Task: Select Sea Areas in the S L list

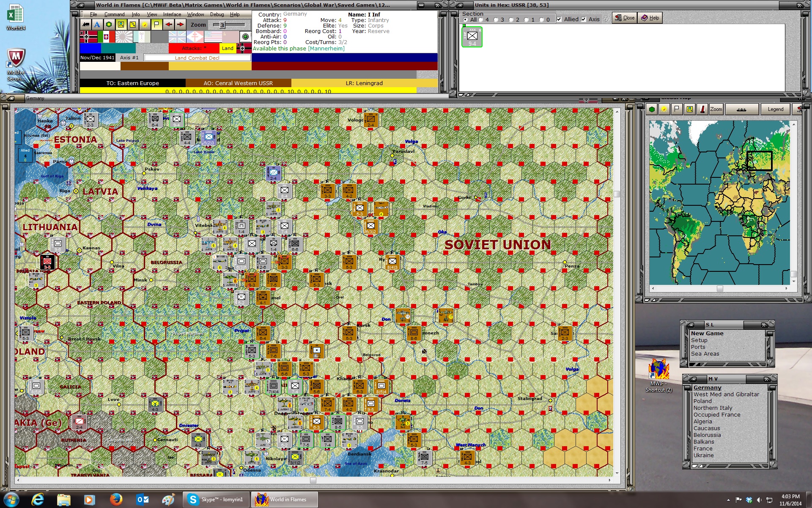Action: click(x=705, y=354)
